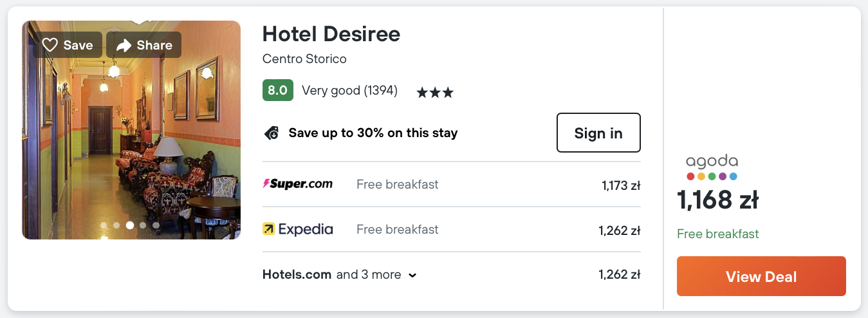Click the agoda logo
868x318 pixels.
tap(712, 167)
